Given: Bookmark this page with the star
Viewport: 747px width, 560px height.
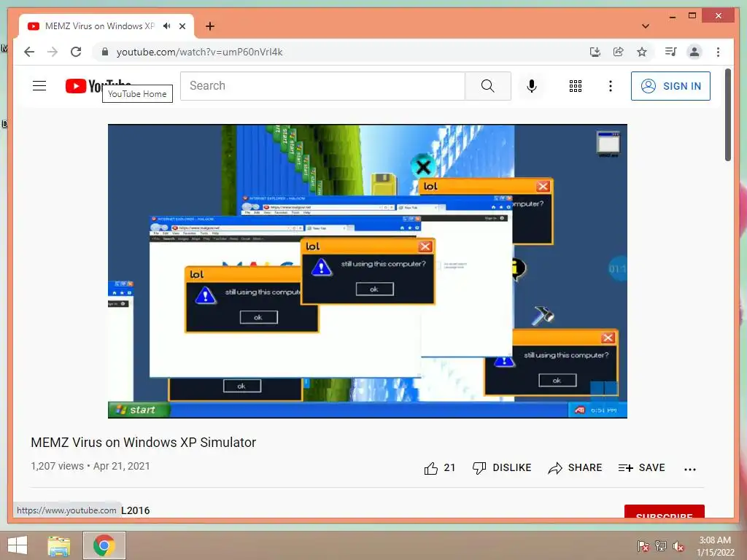Looking at the screenshot, I should coord(642,52).
